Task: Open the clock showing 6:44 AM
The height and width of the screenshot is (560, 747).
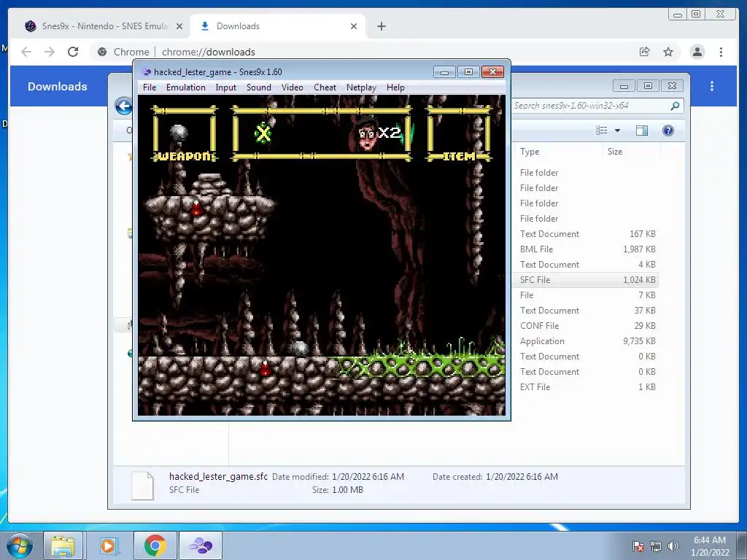Action: pyautogui.click(x=710, y=545)
